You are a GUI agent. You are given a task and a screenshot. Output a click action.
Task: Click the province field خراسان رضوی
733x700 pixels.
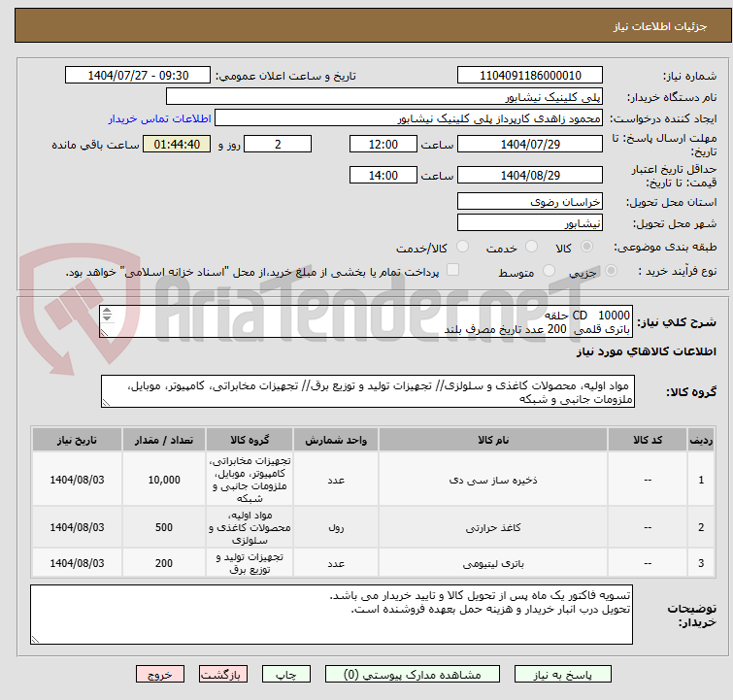(x=530, y=202)
